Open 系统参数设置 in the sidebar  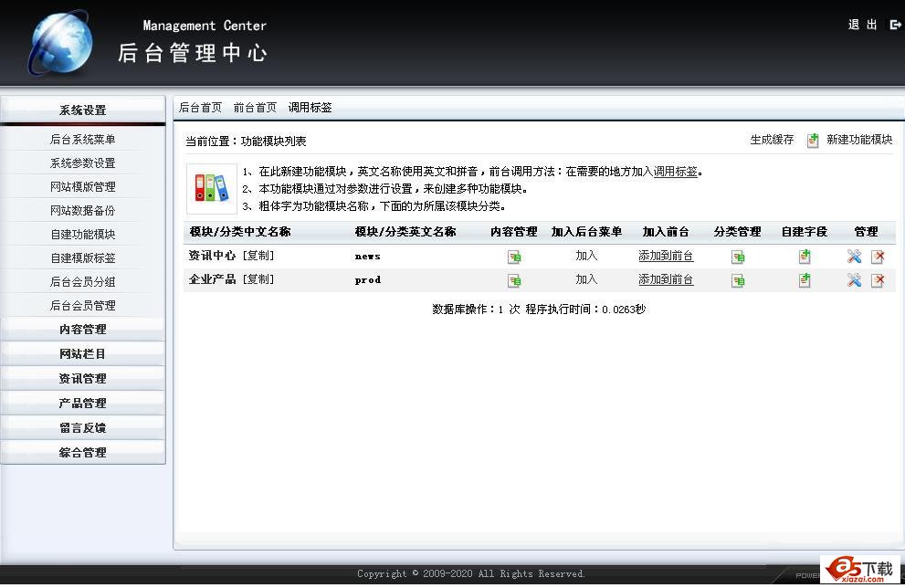pos(82,163)
